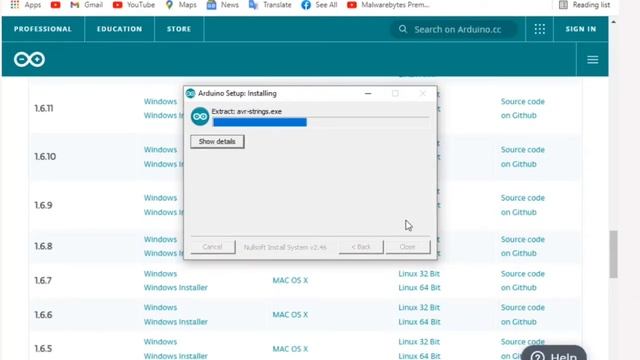Download Linux 32 Bit for 1.6.7
Image resolution: width=640 pixels, height=360 pixels.
[419, 273]
